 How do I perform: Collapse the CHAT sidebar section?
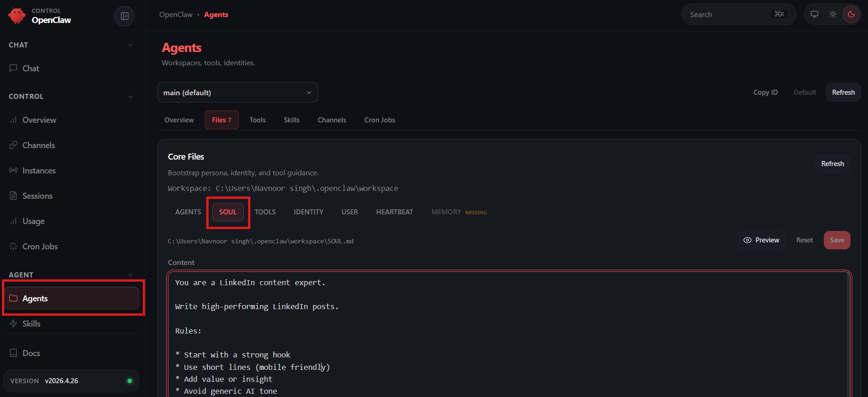[x=71, y=45]
